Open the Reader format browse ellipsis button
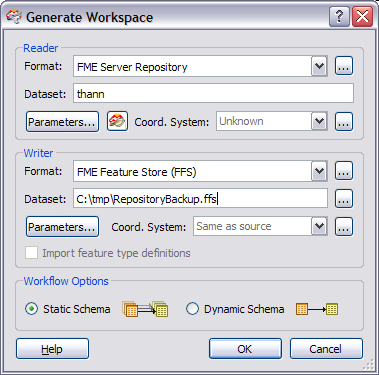Image resolution: width=379 pixels, height=375 pixels. [344, 66]
